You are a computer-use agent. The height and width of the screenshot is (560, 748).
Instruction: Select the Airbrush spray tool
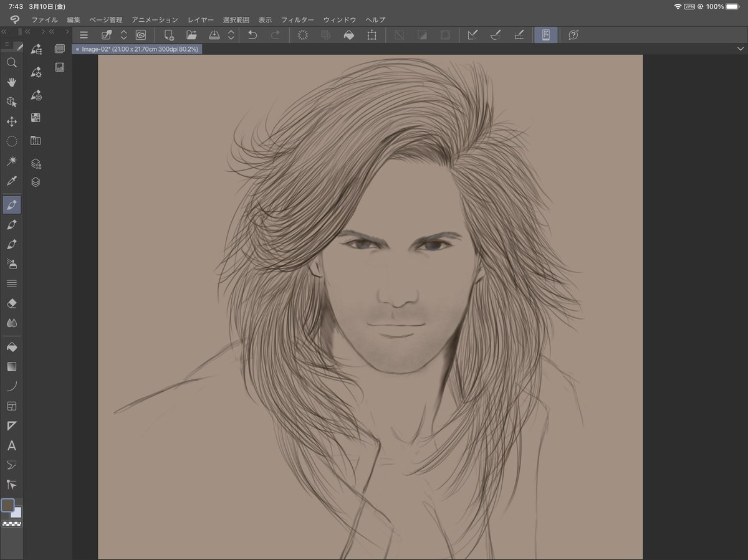tap(11, 263)
